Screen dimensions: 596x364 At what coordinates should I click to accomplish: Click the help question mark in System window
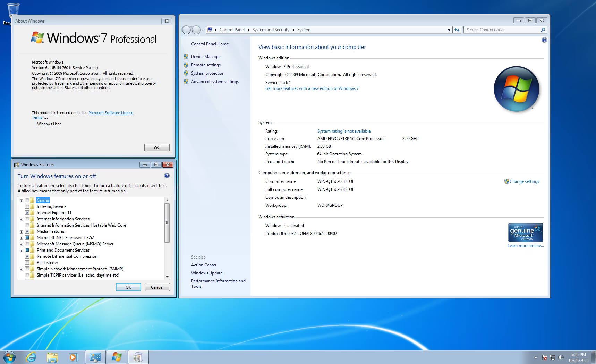(x=544, y=40)
